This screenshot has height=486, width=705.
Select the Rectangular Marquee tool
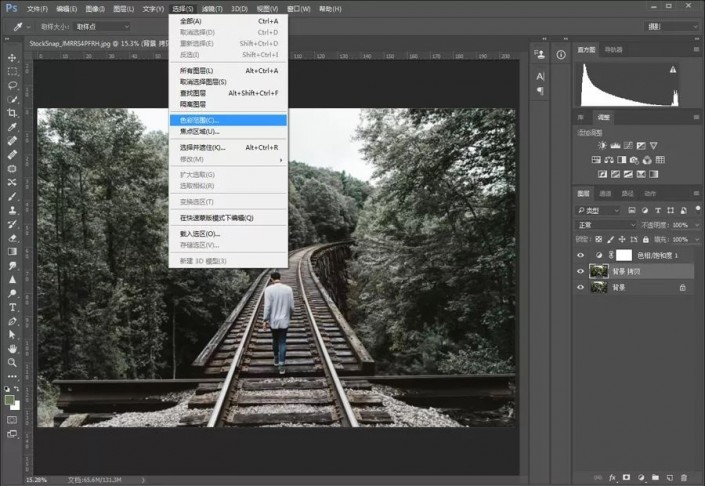pyautogui.click(x=12, y=72)
